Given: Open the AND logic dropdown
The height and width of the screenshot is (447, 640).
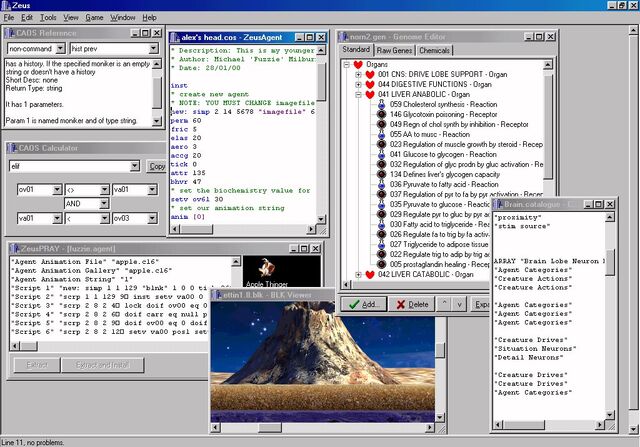Looking at the screenshot, I should pos(104,204).
